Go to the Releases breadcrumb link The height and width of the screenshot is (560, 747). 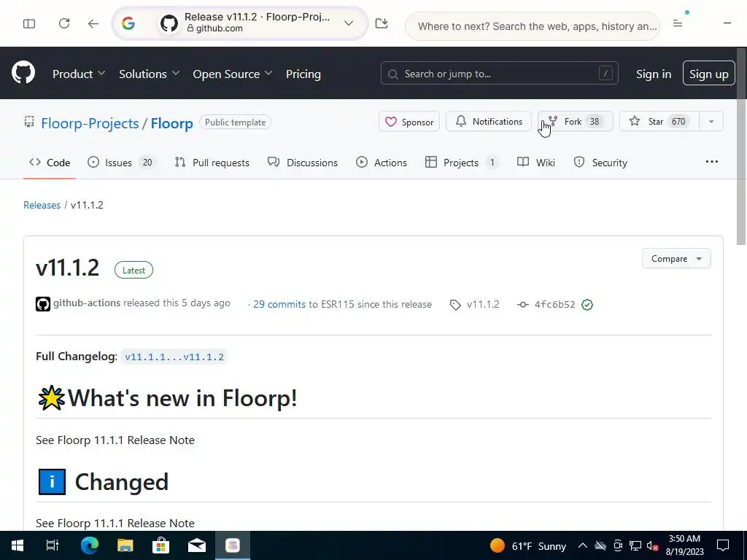[42, 205]
